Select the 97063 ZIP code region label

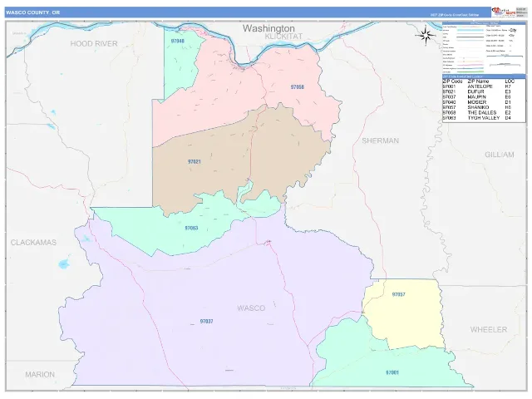pyautogui.click(x=191, y=228)
